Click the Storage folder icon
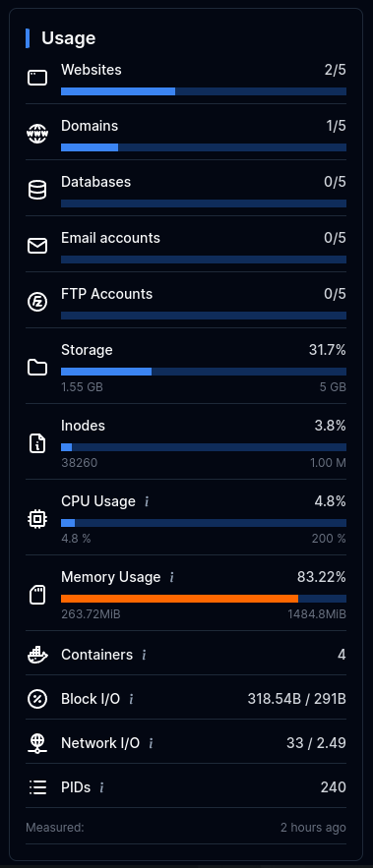This screenshot has height=868, width=373. click(37, 368)
